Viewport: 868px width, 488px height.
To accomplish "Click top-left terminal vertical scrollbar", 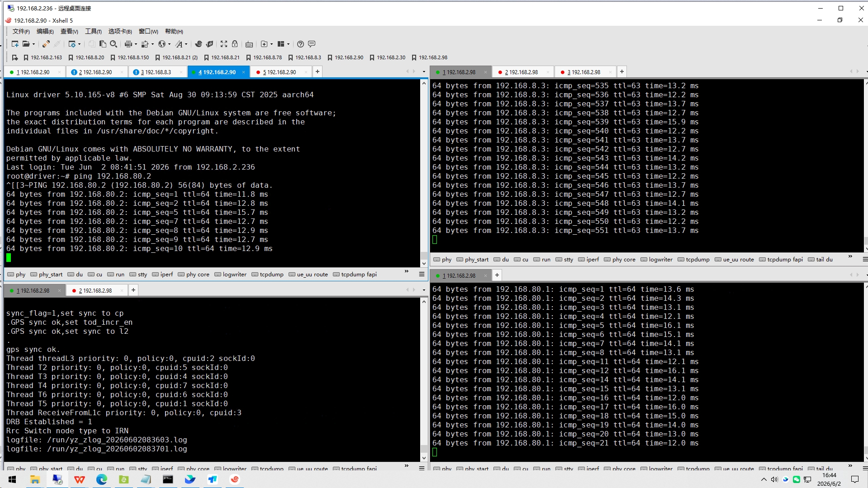I will click(424, 173).
